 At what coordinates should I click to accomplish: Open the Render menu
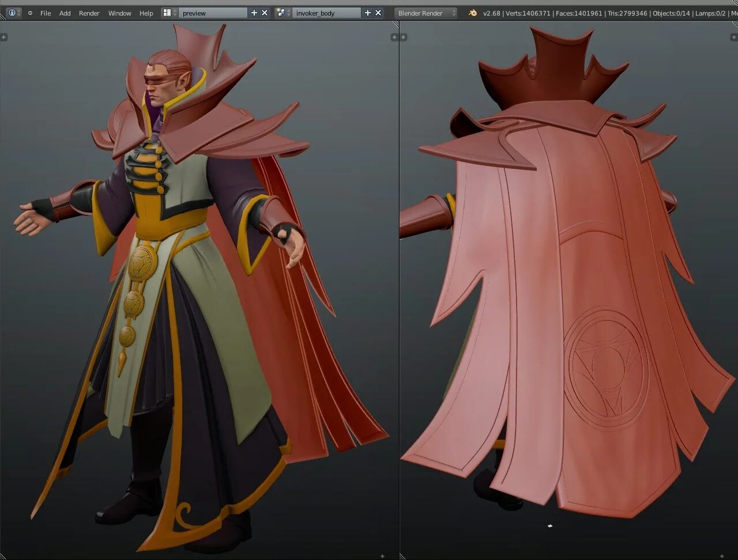[x=89, y=13]
